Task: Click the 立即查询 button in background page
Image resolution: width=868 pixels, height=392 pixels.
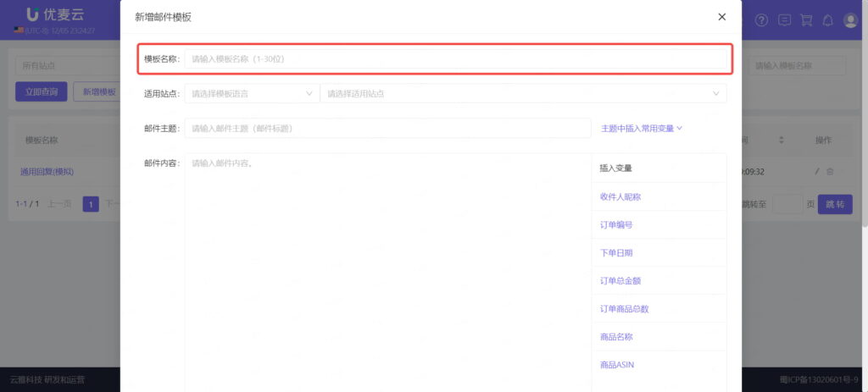Action: (x=42, y=91)
